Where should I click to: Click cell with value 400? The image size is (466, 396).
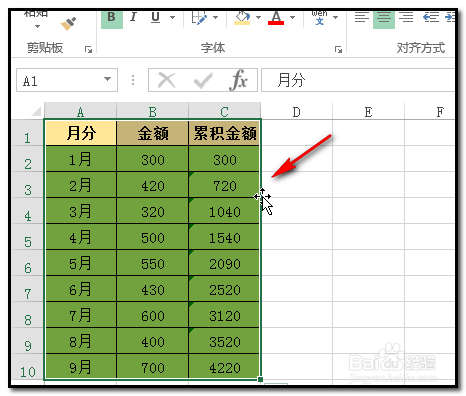[x=153, y=341]
